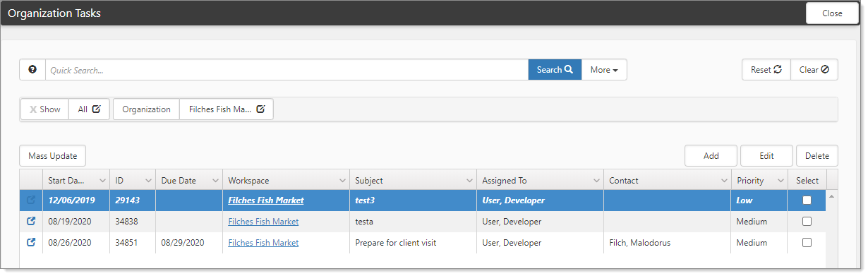Open Filches Fish Market link in 34851 row
Image resolution: width=868 pixels, height=276 pixels.
pos(263,243)
